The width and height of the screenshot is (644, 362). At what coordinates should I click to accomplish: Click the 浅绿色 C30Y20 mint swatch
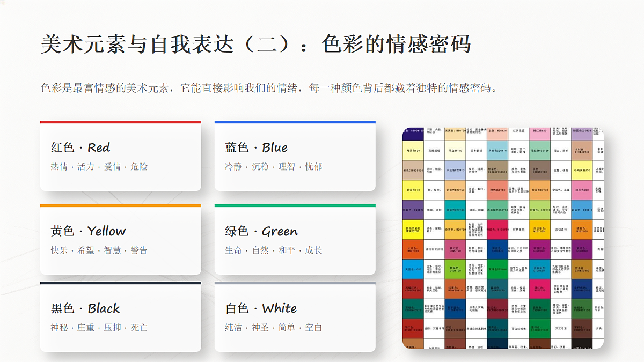[539, 151]
